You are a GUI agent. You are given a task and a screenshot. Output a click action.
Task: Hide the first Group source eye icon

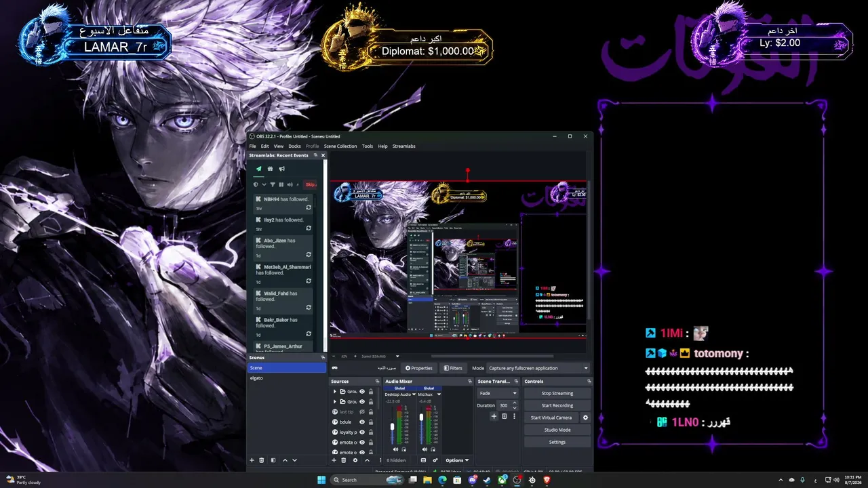362,392
